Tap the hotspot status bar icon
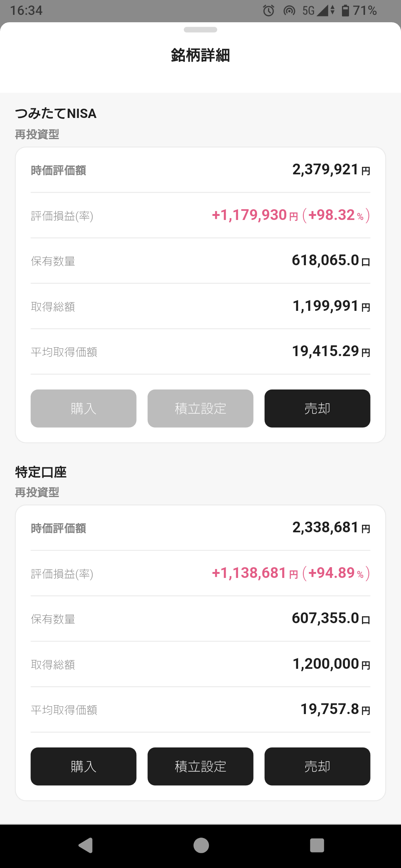Viewport: 401px width, 868px height. click(289, 10)
